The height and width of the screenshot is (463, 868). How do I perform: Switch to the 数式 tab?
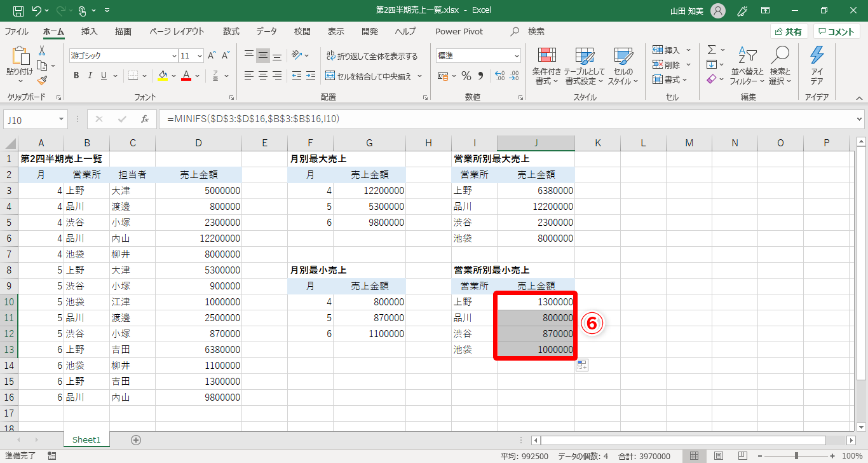click(x=231, y=31)
